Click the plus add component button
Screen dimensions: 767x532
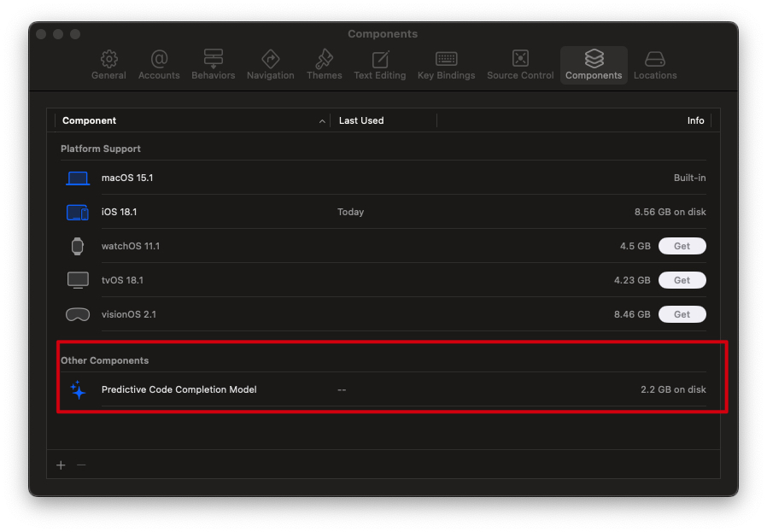pyautogui.click(x=61, y=465)
